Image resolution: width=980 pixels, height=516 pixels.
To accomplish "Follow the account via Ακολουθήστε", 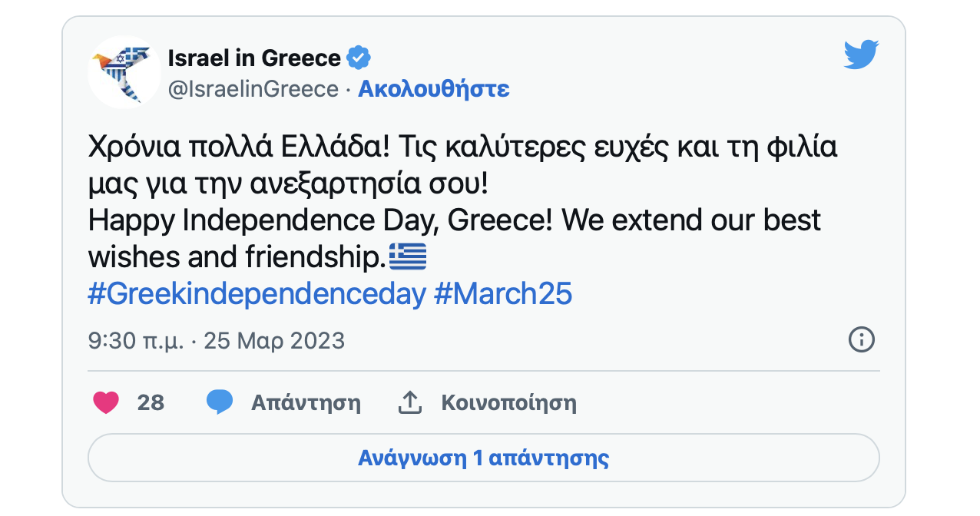I will 434,89.
